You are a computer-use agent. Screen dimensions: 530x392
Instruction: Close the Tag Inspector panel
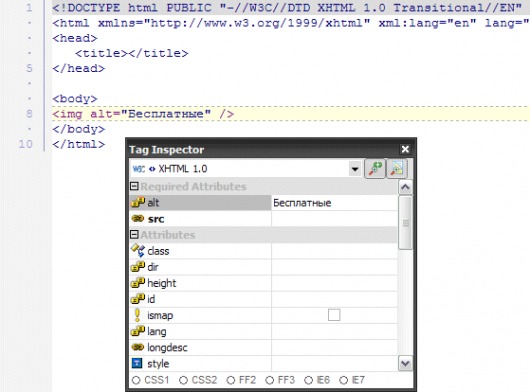click(405, 149)
